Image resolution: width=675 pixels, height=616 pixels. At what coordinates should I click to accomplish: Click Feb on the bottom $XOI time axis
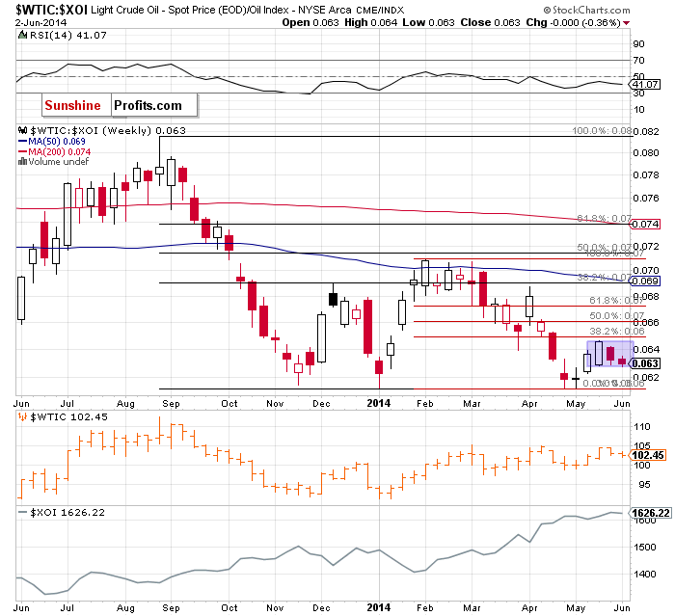(425, 608)
